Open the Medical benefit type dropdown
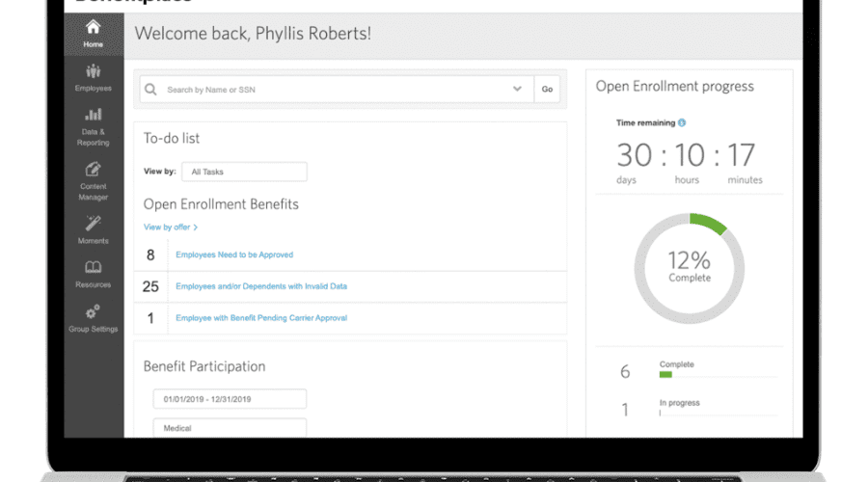The height and width of the screenshot is (482, 868). pos(230,428)
